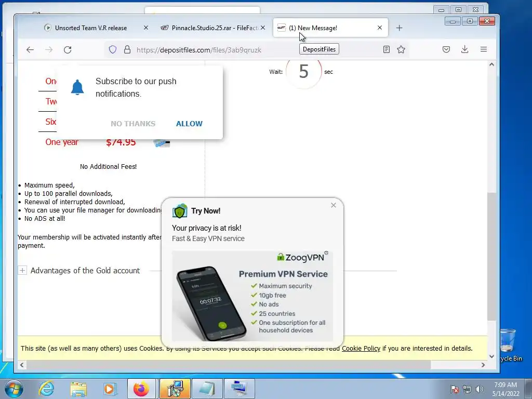Screen dimensions: 532x399
Task: Open Firefox application menu
Action: (484, 49)
